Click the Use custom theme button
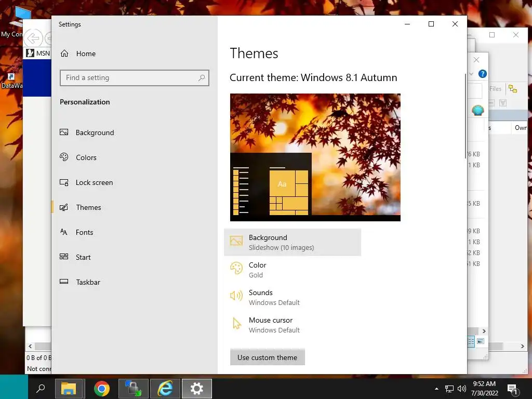This screenshot has height=399, width=532. click(268, 357)
